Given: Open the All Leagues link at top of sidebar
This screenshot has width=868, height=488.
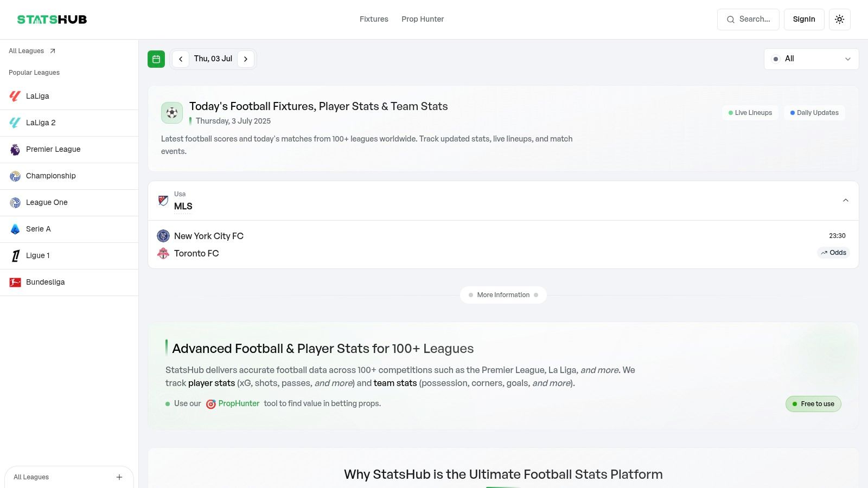Looking at the screenshot, I should pyautogui.click(x=32, y=51).
